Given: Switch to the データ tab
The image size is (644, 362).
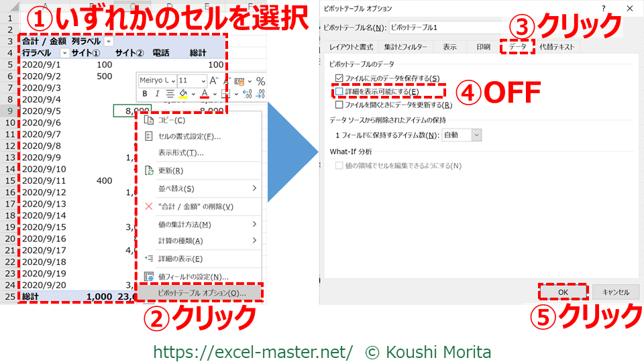Looking at the screenshot, I should pyautogui.click(x=517, y=47).
